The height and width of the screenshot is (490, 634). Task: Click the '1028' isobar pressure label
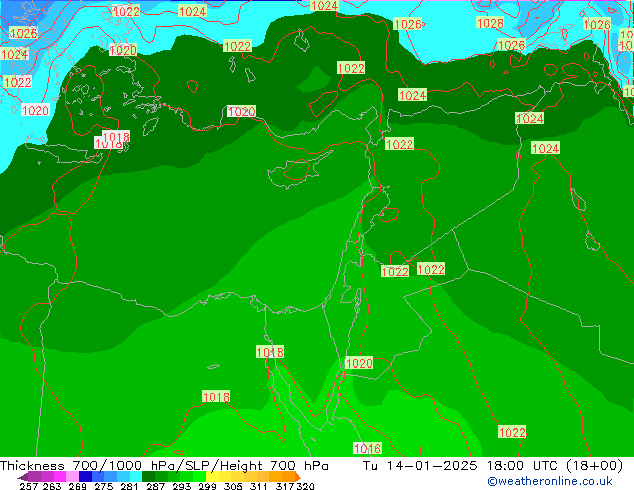tap(490, 23)
